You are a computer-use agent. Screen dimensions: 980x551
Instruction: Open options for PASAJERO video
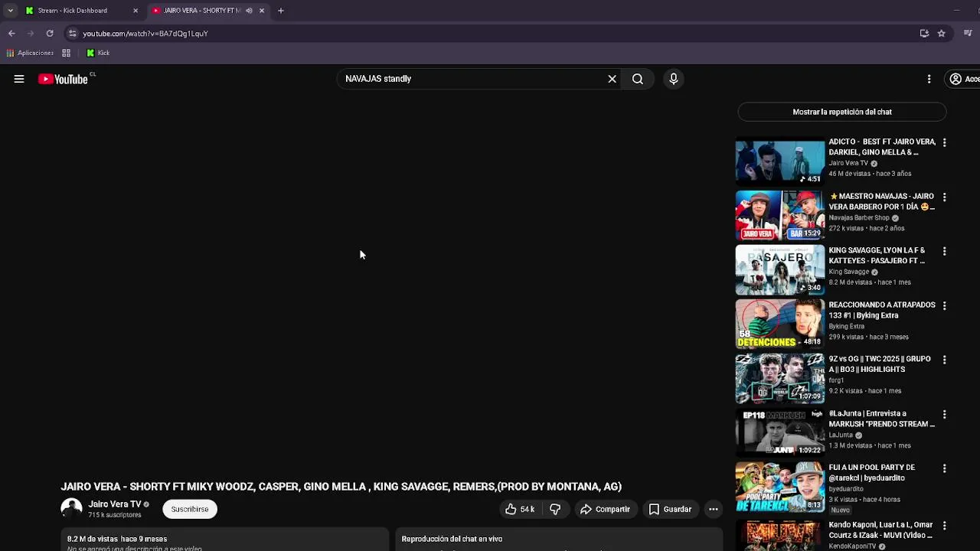tap(944, 251)
